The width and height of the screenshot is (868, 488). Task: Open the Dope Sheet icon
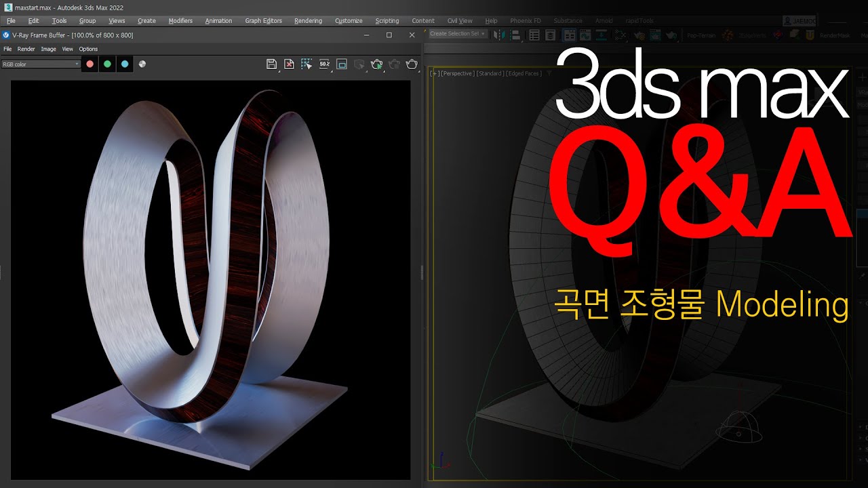(601, 34)
